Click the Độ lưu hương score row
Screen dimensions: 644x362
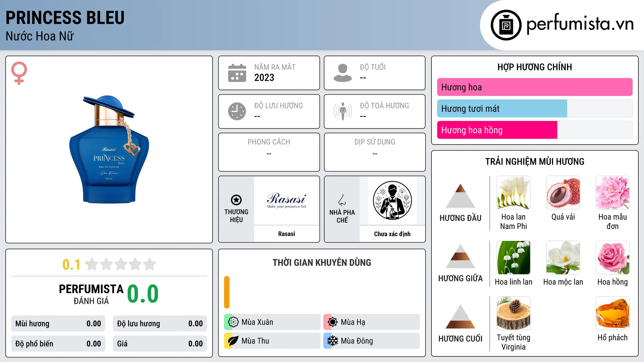(x=160, y=324)
